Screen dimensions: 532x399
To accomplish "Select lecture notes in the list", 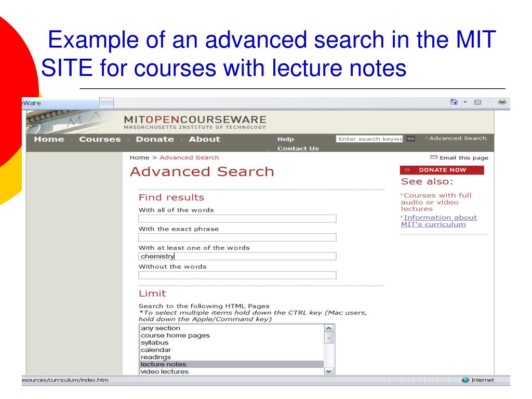I will point(232,364).
